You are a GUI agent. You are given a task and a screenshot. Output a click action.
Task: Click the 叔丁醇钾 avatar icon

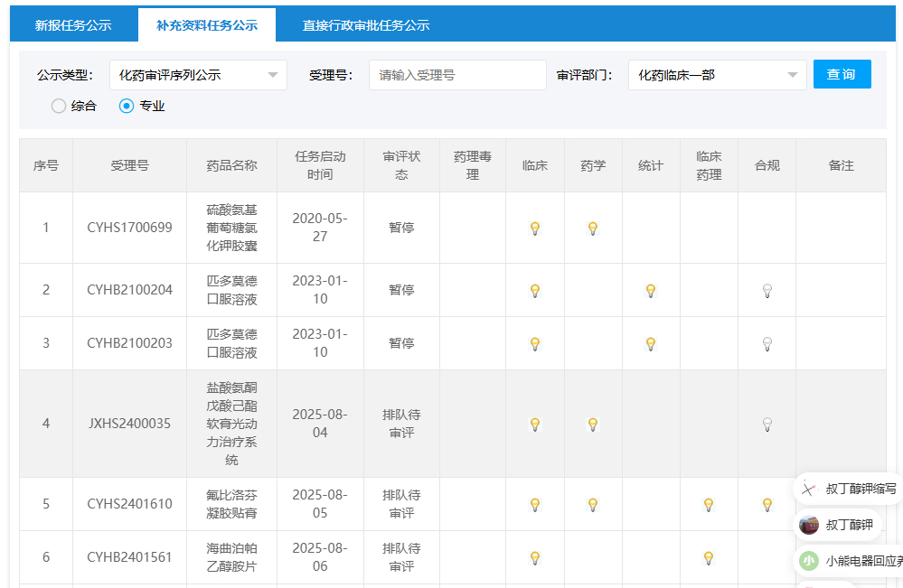(x=809, y=525)
